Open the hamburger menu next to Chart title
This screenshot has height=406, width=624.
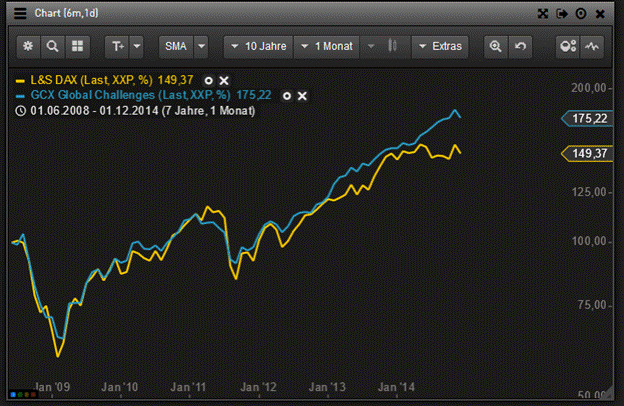[x=20, y=13]
